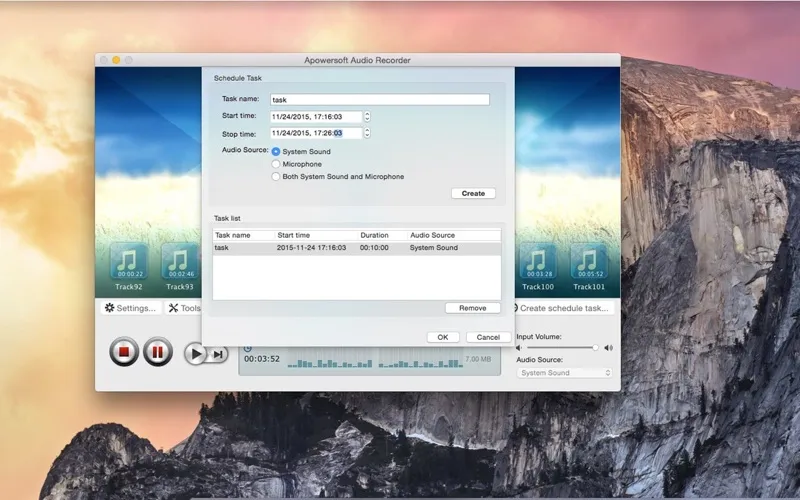Viewport: 800px width, 500px height.
Task: Remove the selected scheduled task
Action: (x=472, y=308)
